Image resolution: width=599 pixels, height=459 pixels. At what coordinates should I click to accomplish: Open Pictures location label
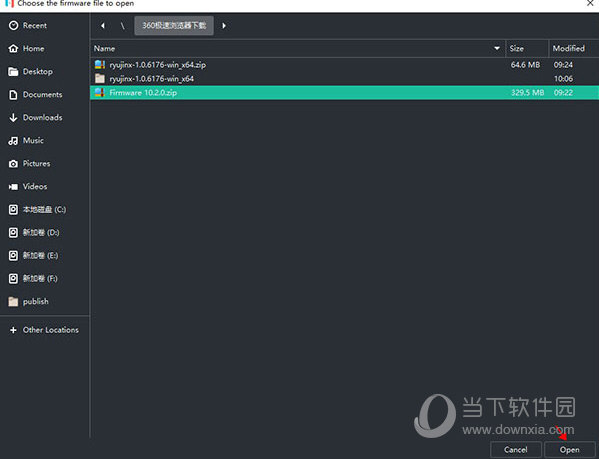(36, 164)
